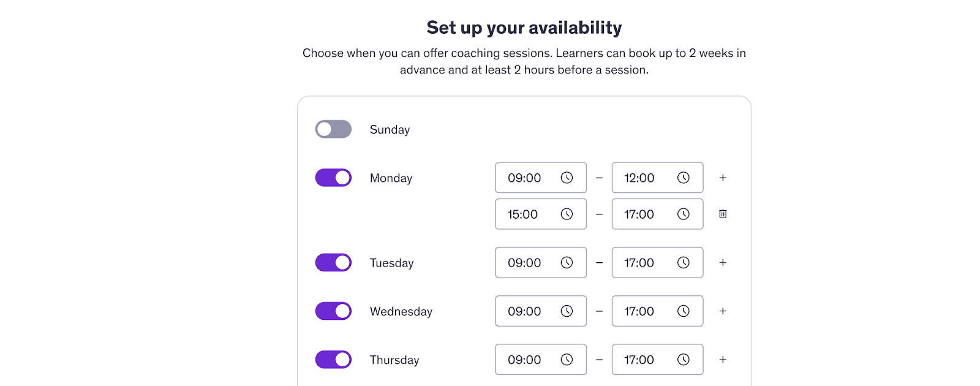Click clock icon in Monday 15:00 start field

[x=567, y=214]
